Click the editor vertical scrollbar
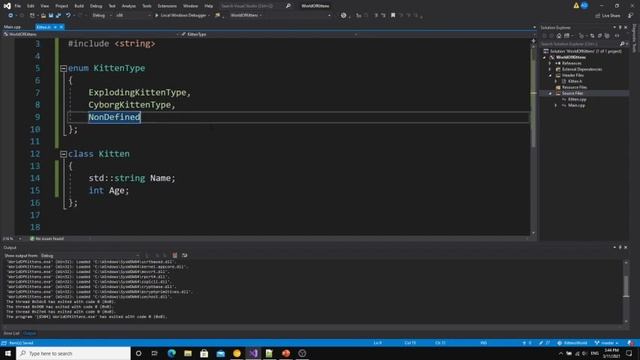The height and width of the screenshot is (360, 640). pyautogui.click(x=533, y=139)
